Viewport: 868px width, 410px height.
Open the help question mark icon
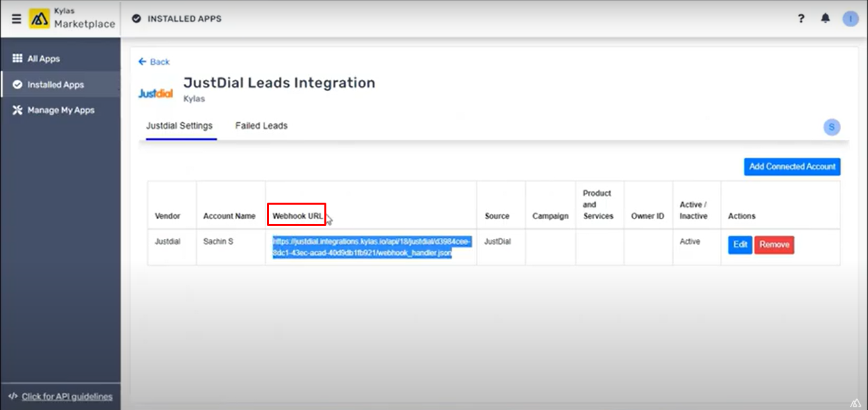801,18
